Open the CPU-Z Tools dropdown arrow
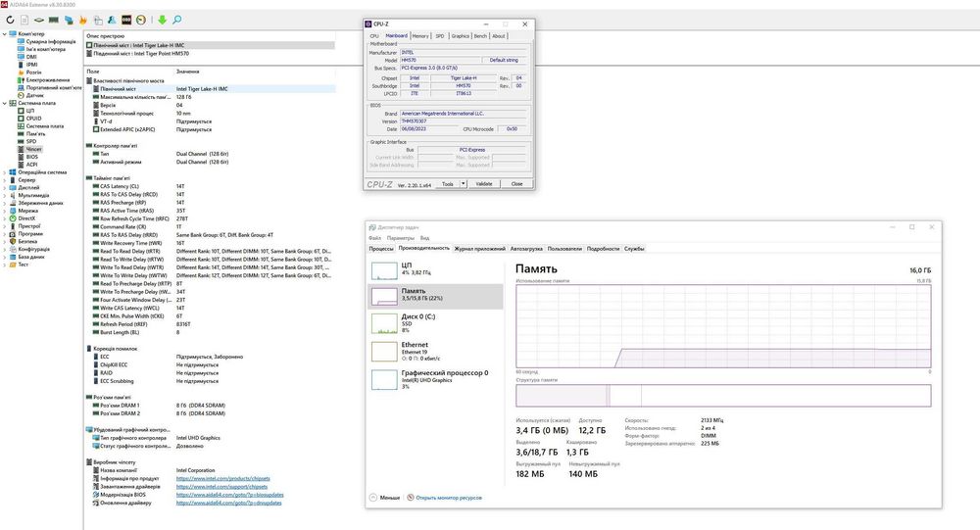The height and width of the screenshot is (530, 980). [464, 184]
